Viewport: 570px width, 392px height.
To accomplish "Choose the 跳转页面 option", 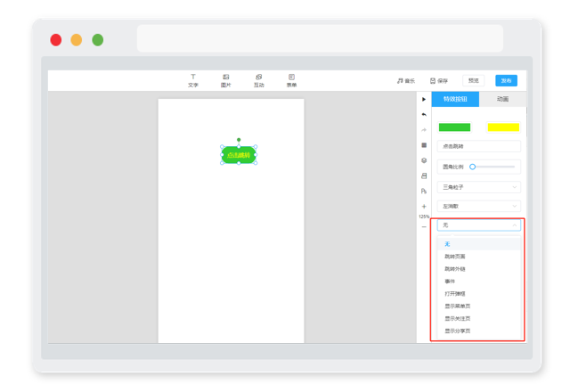I will pyautogui.click(x=479, y=257).
